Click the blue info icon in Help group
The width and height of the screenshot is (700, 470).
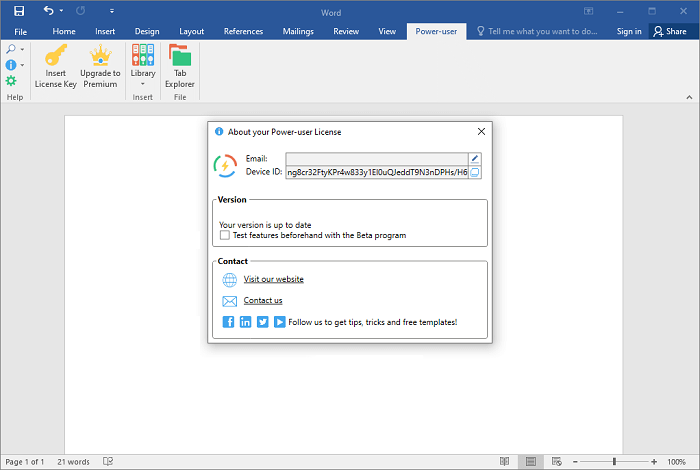11,65
